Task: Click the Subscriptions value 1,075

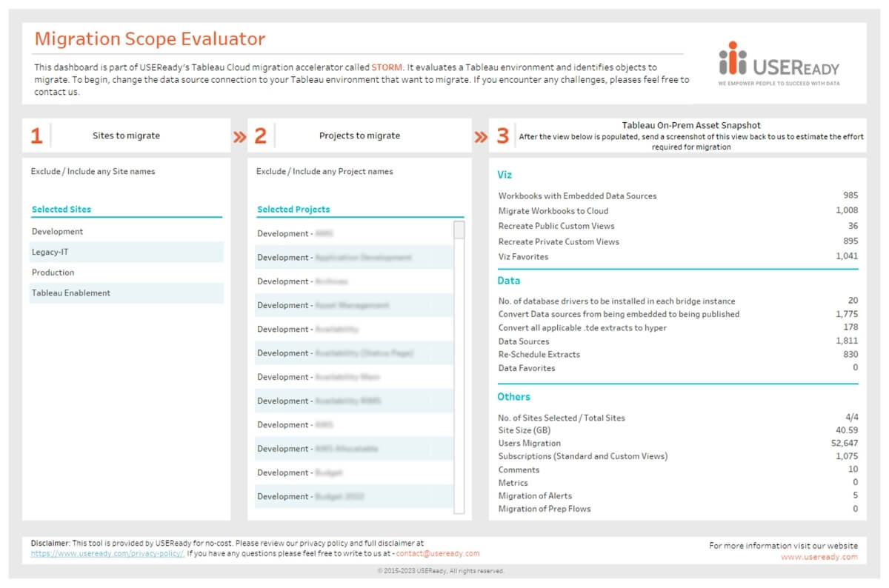Action: (x=847, y=456)
